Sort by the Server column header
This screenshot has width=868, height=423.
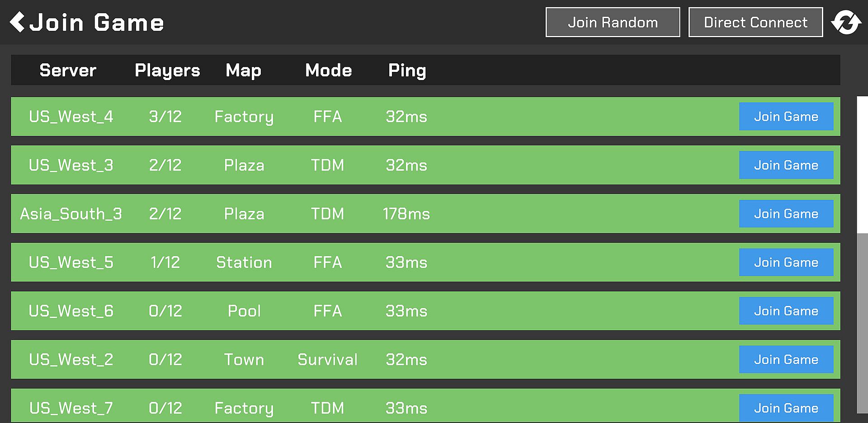[x=68, y=70]
